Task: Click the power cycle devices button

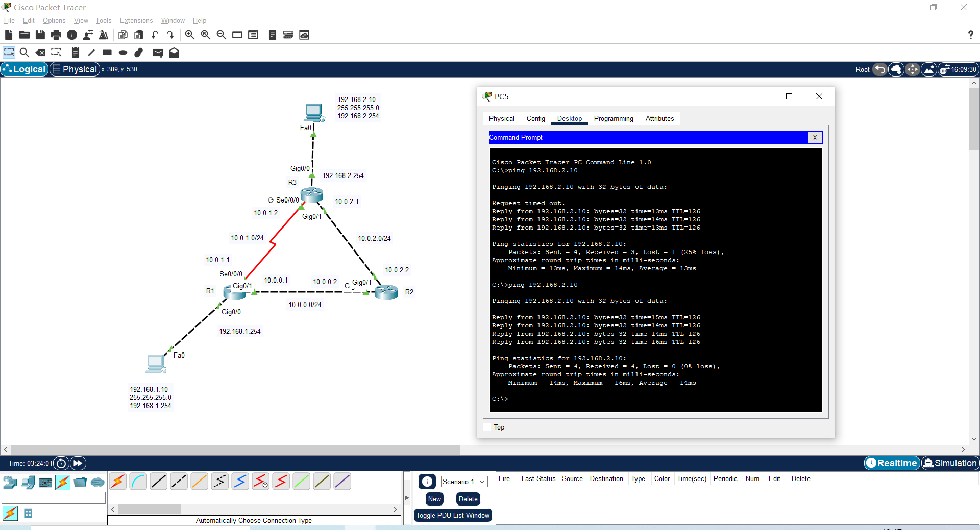Action: (61, 463)
